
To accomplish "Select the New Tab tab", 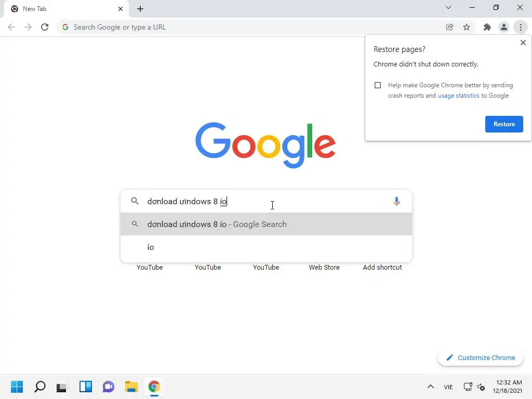I will pyautogui.click(x=66, y=9).
